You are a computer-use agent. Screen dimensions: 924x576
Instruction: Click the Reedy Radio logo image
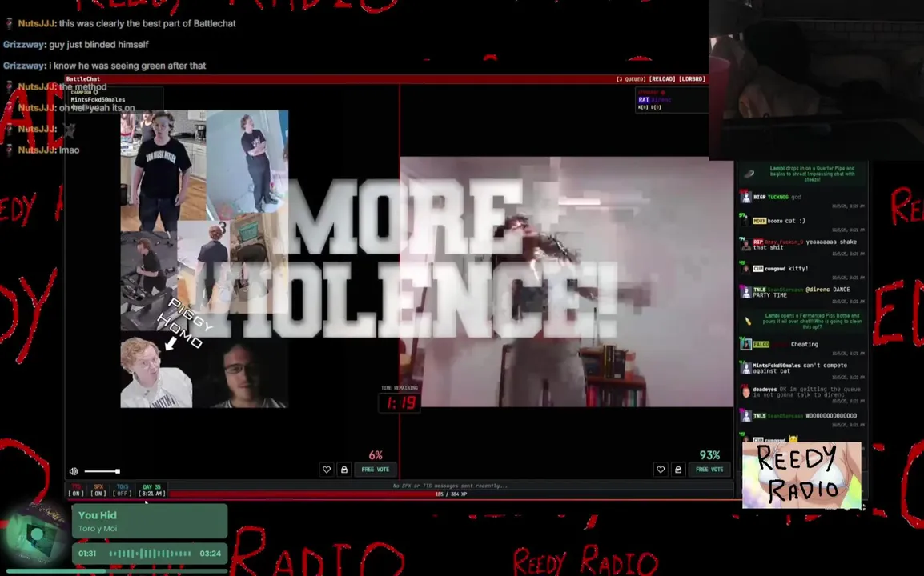pos(801,475)
